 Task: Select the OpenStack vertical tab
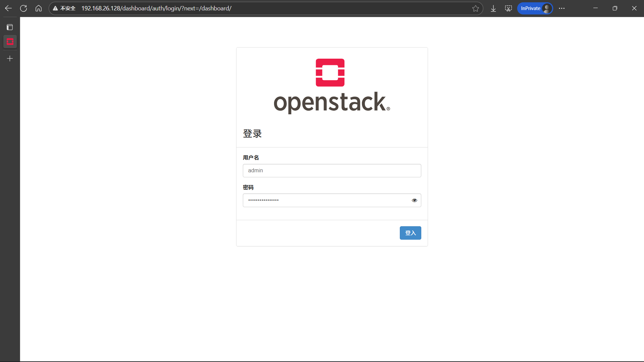[x=10, y=42]
